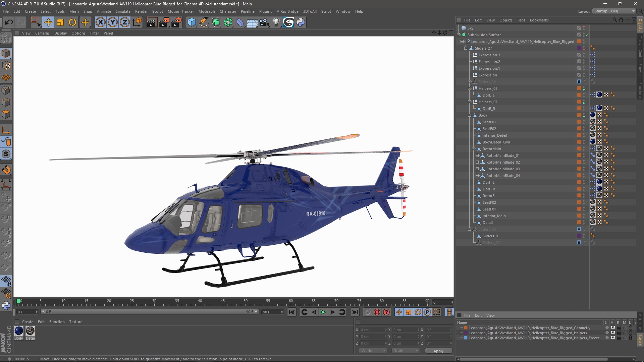Select the Interior_Main object
644x362 pixels.
pos(494,216)
